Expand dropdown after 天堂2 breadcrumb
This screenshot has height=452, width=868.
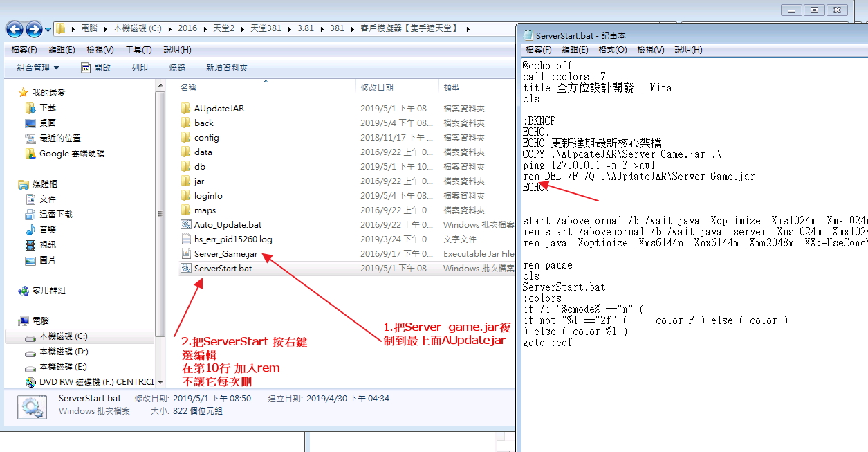(242, 29)
